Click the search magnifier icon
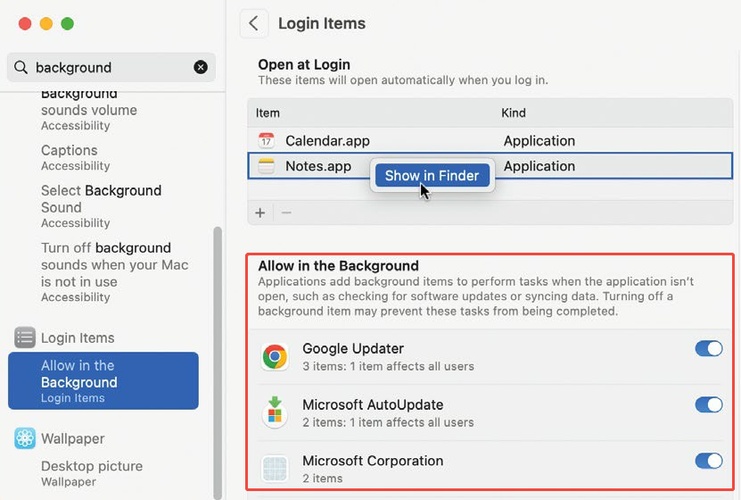This screenshot has height=500, width=741. pyautogui.click(x=21, y=67)
